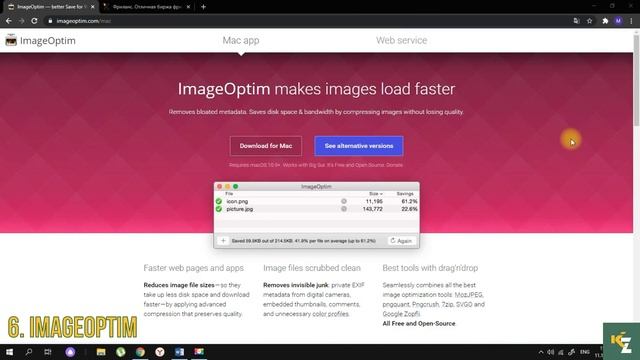Reload the ImageOptim page
Image resolution: width=640 pixels, height=360 pixels.
pos(34,21)
